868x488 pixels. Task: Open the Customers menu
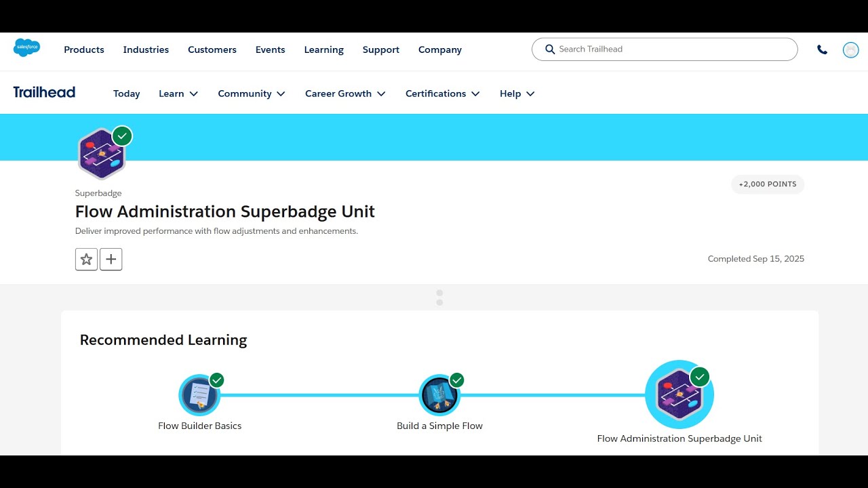pos(212,49)
